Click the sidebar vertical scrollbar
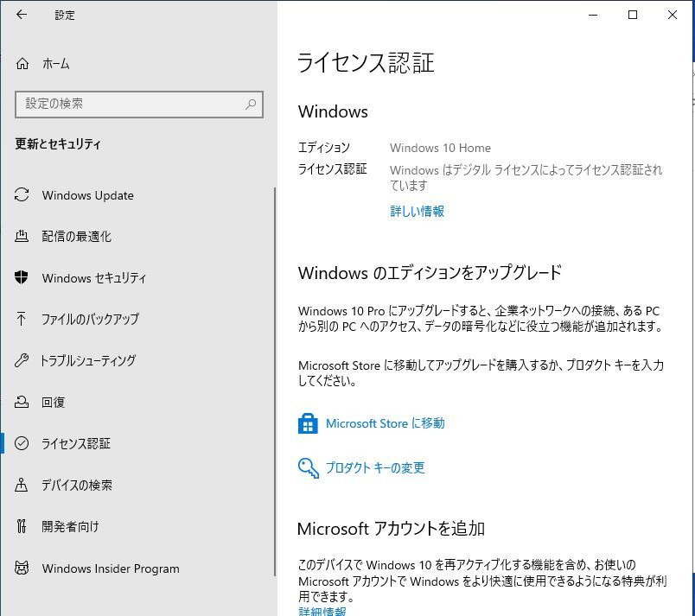The height and width of the screenshot is (616, 695). point(275,382)
